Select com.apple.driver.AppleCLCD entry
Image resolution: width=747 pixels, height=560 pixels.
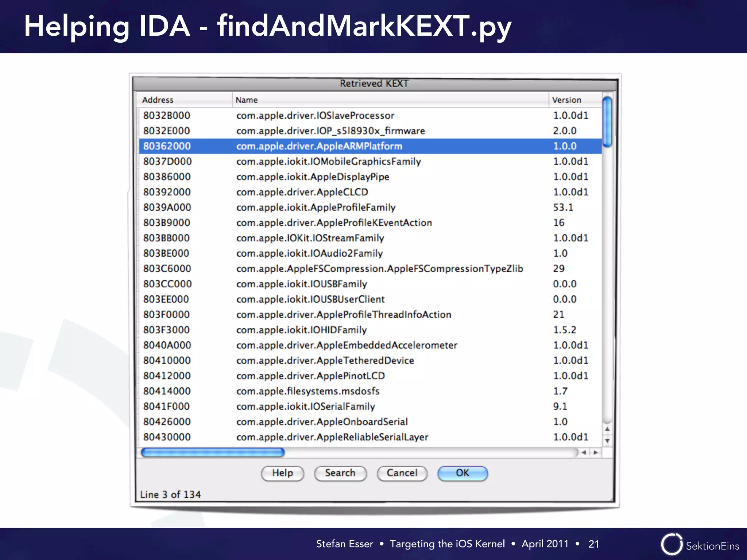pos(370,192)
